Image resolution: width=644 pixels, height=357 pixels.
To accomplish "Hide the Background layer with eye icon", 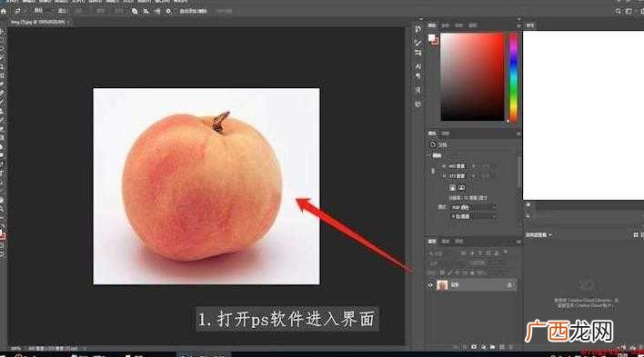I will pyautogui.click(x=430, y=285).
